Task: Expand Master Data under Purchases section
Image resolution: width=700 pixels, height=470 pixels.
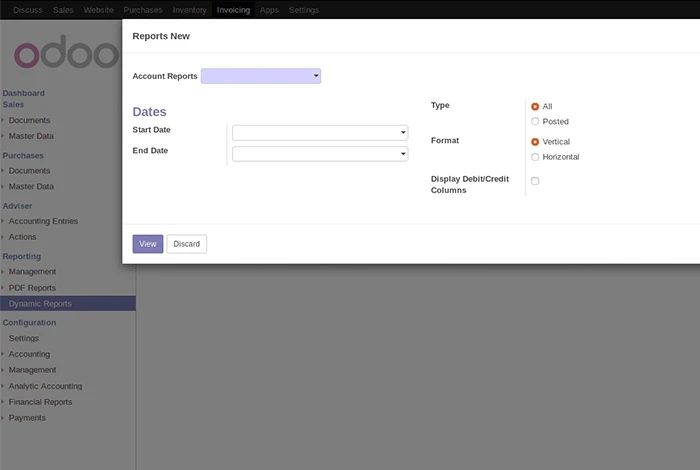Action: pyautogui.click(x=31, y=187)
